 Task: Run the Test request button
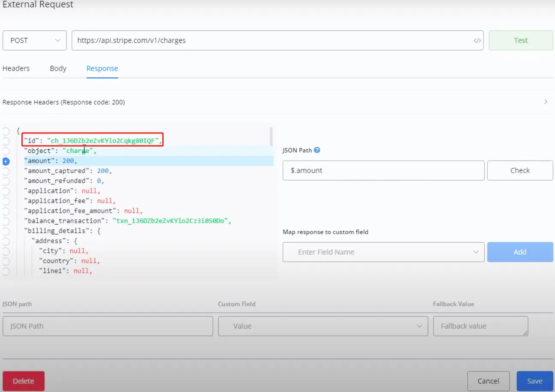point(521,40)
